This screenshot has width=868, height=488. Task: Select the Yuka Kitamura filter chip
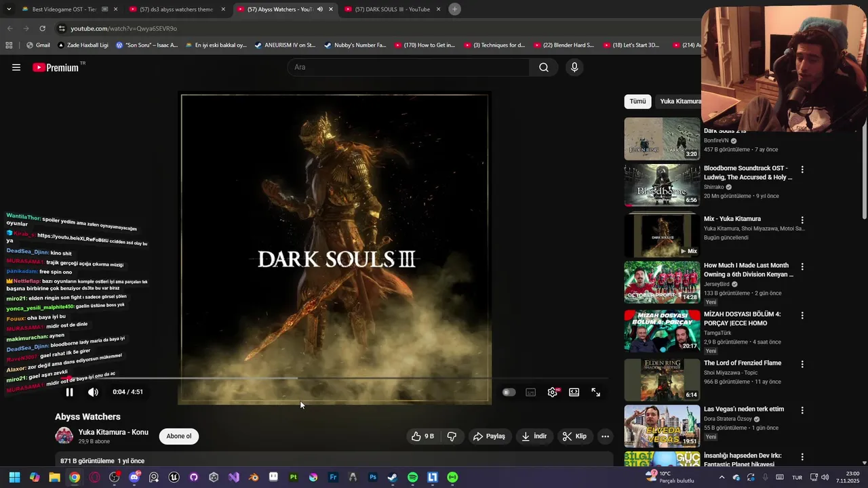pos(680,102)
